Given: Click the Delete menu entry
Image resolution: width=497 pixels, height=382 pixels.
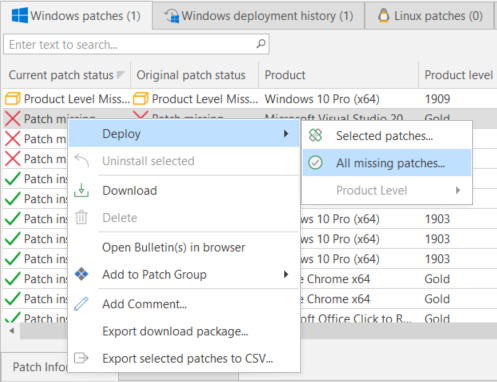Looking at the screenshot, I should pos(184,218).
